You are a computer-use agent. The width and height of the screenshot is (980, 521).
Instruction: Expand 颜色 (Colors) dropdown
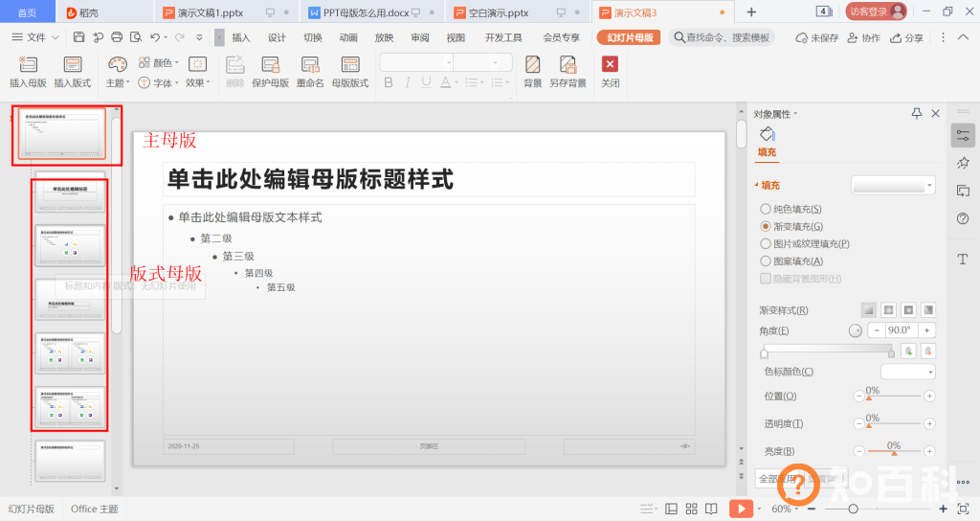tap(176, 62)
